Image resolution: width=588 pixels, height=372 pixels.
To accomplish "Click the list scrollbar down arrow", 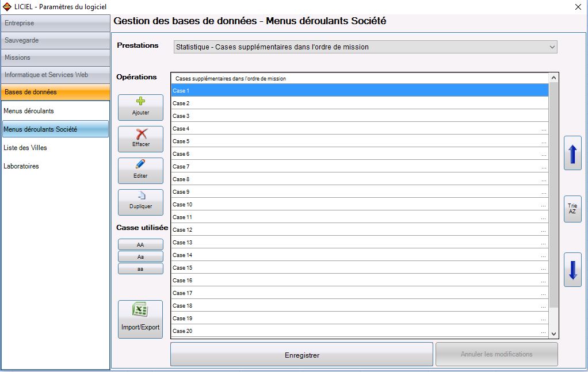I will pos(553,334).
